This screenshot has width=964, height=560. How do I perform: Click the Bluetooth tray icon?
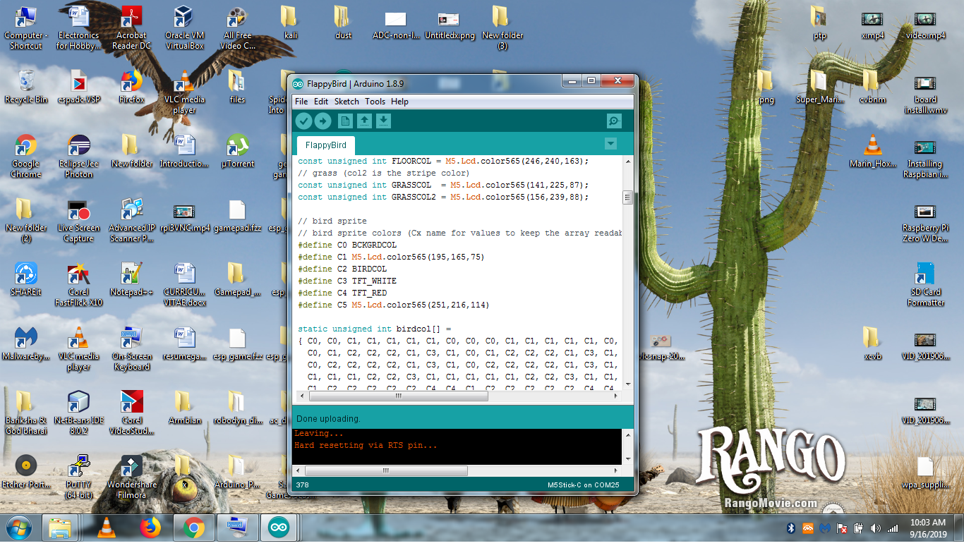pos(791,528)
